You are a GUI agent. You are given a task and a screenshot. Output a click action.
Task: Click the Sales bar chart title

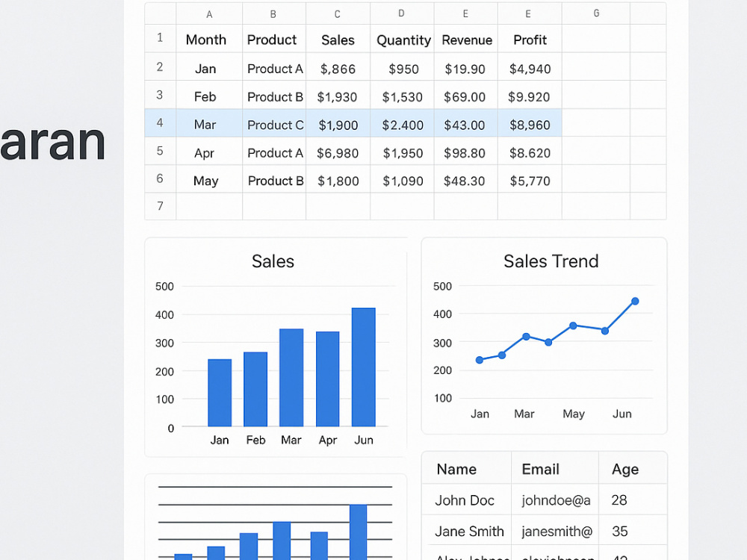point(273,261)
